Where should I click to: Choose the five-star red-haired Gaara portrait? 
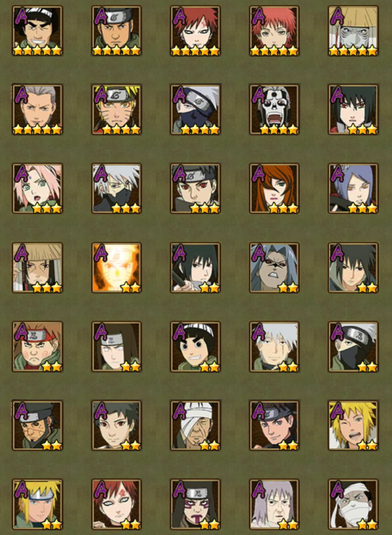195,31
